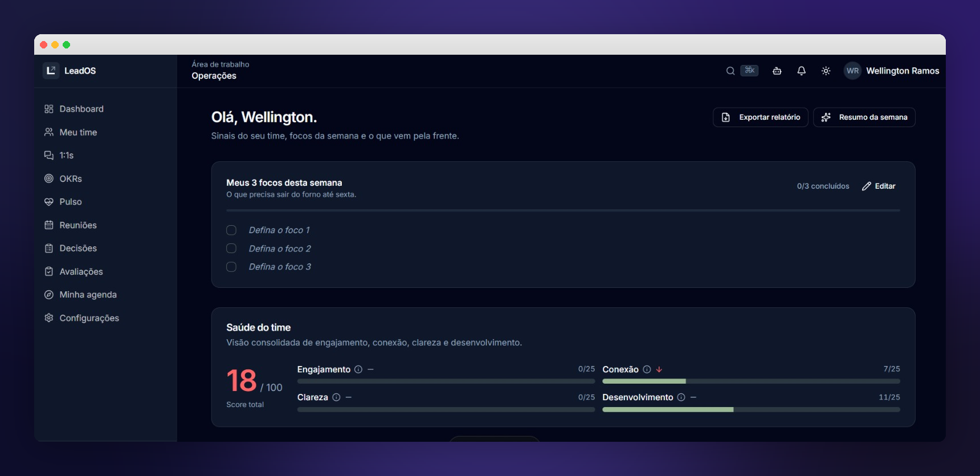Click the Desenvolvimento info icon
The width and height of the screenshot is (980, 476).
tap(681, 397)
